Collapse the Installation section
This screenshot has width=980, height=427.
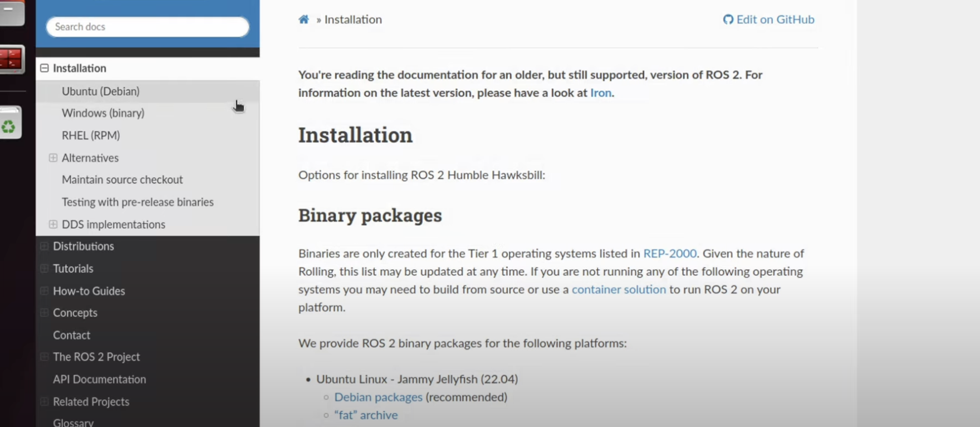[x=44, y=68]
